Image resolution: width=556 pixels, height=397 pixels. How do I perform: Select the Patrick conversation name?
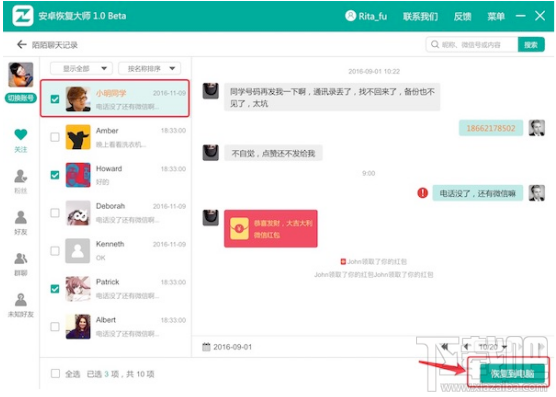[x=107, y=282]
